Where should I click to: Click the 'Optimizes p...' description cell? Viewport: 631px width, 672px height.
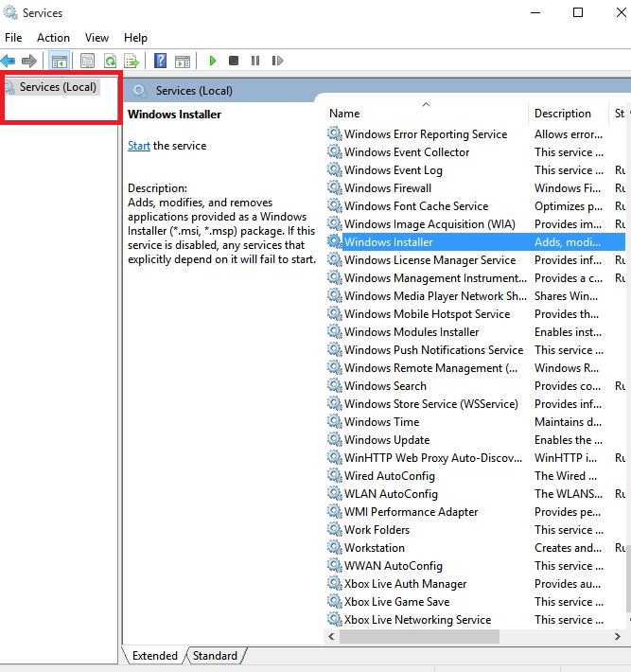[x=568, y=206]
